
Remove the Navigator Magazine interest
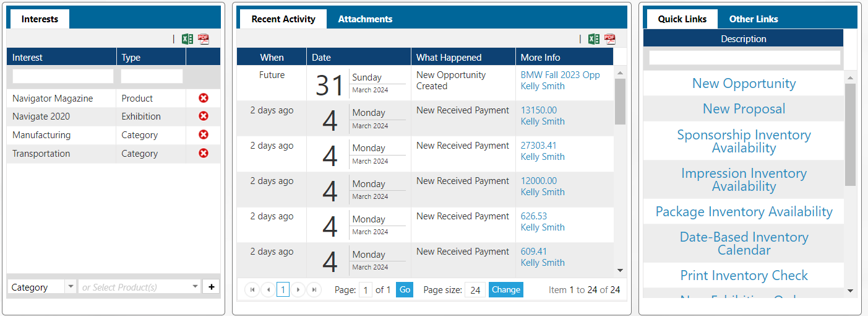point(204,98)
